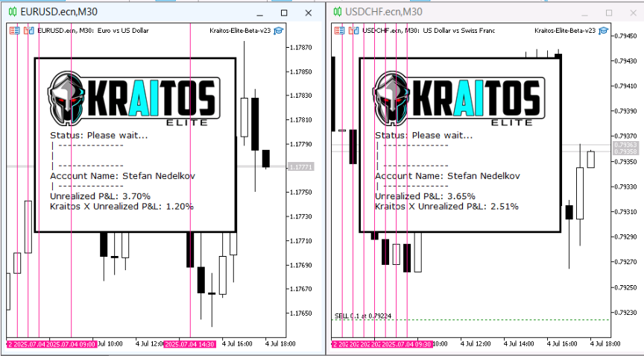Click '4 Jul 18:00' time label in USDCHF chart

point(605,343)
